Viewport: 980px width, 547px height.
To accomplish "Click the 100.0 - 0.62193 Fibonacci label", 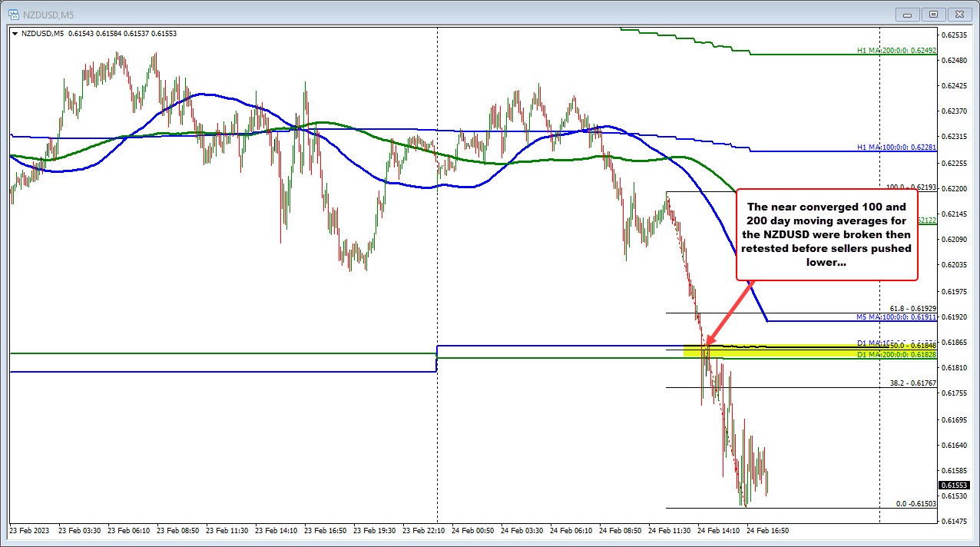I will [911, 187].
